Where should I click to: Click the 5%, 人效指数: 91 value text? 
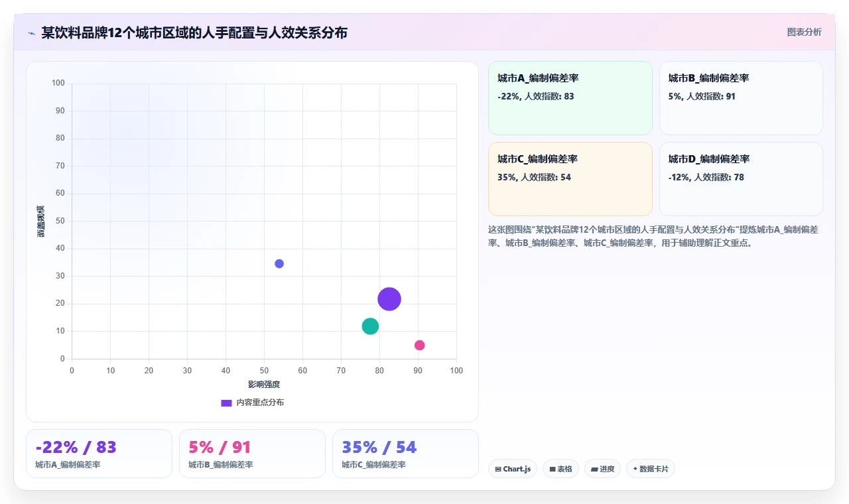coord(702,96)
